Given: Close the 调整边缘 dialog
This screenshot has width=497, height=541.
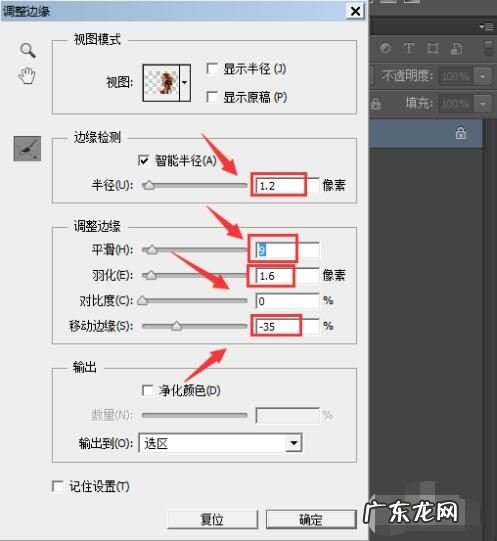Looking at the screenshot, I should [x=355, y=11].
